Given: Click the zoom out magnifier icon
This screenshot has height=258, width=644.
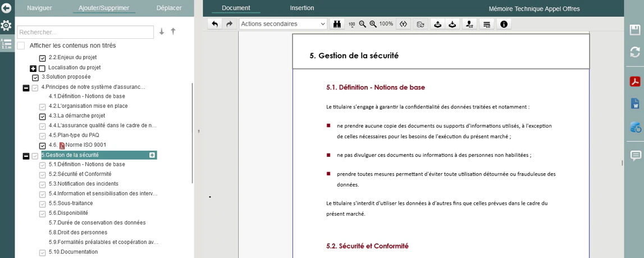Looking at the screenshot, I should [x=363, y=24].
